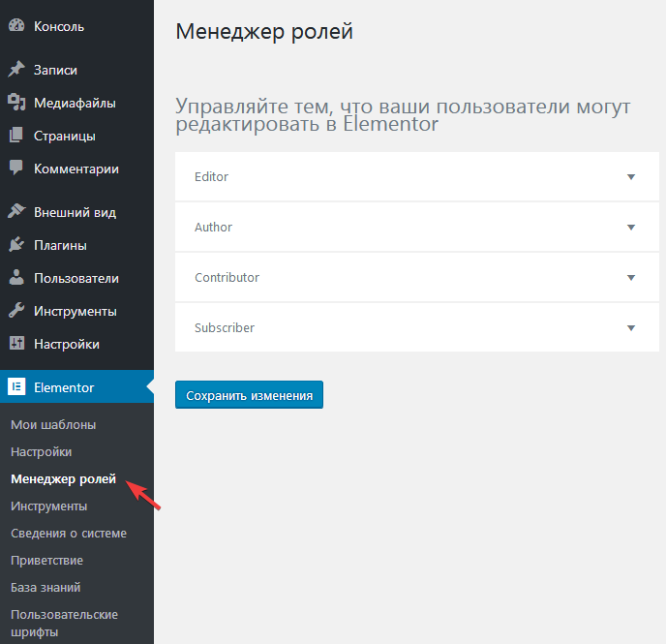Open the Пользователи menu
The image size is (666, 644).
(x=76, y=278)
